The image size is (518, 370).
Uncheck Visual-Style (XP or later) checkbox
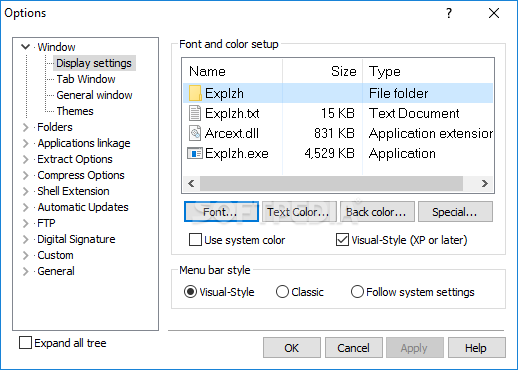342,240
